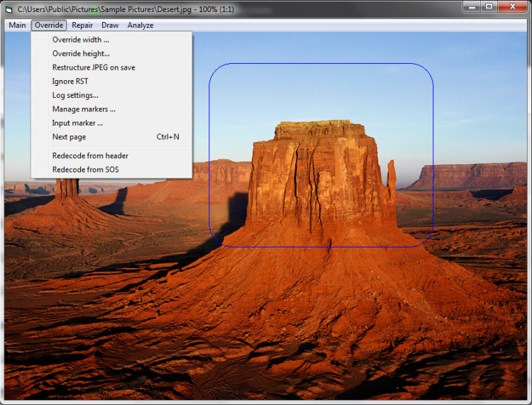This screenshot has height=405, width=532.
Task: Maximize the Desert.jpg window
Action: (x=489, y=6)
